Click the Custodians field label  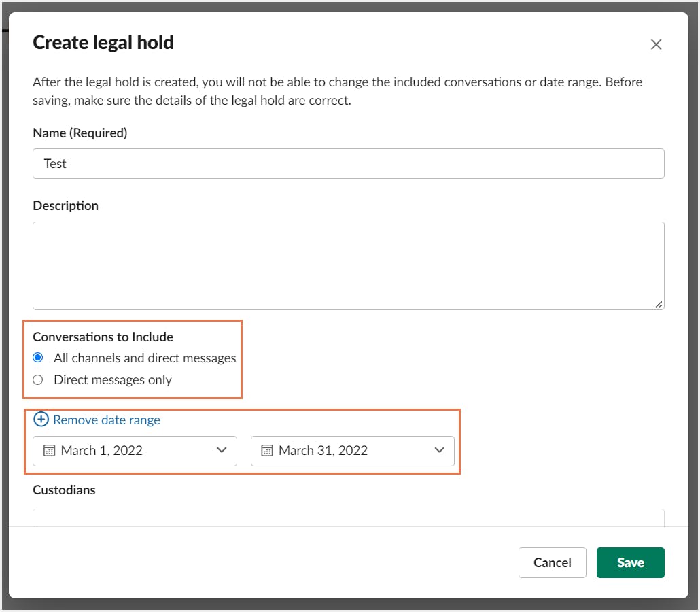(65, 490)
